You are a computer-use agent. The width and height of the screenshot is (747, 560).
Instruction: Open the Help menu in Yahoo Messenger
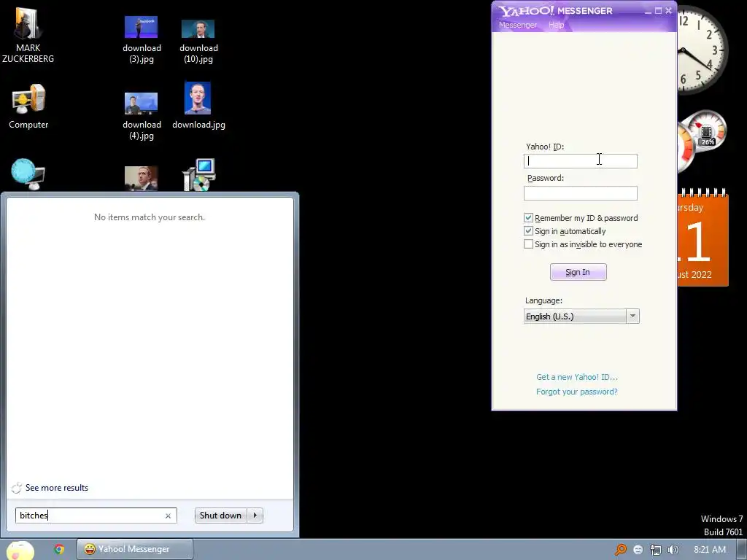pyautogui.click(x=556, y=25)
